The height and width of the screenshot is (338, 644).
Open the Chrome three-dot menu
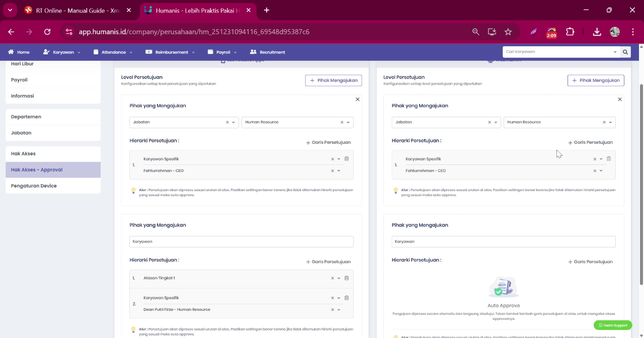pos(632,32)
